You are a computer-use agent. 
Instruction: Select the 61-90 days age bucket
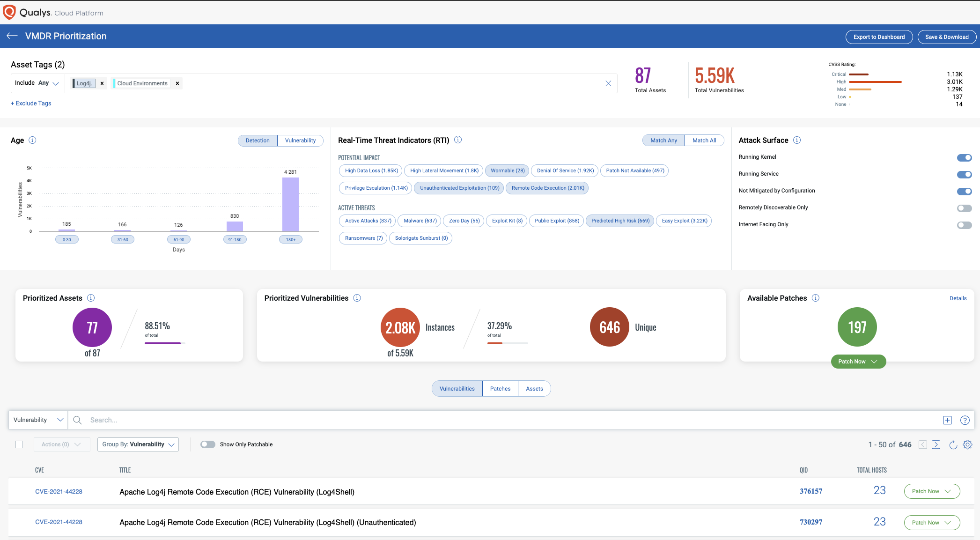point(179,239)
